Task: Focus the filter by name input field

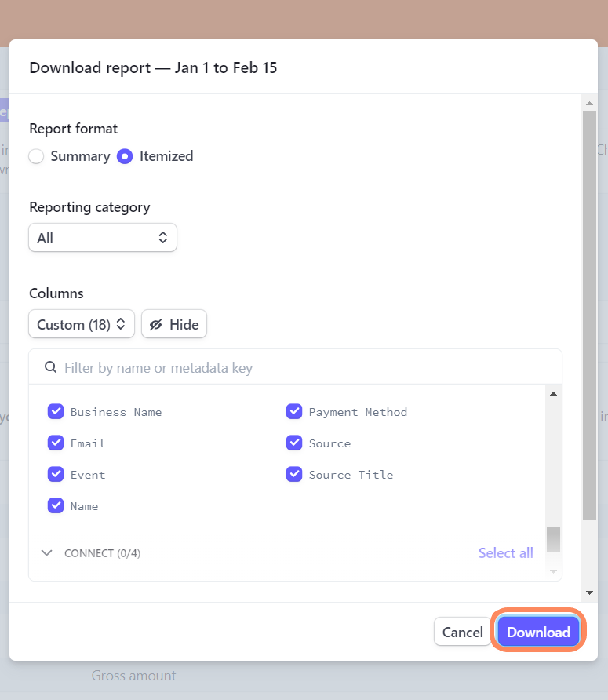Action: [x=306, y=368]
